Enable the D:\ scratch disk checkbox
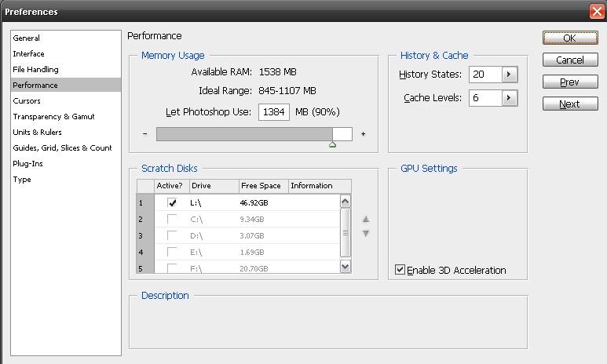 [x=172, y=235]
